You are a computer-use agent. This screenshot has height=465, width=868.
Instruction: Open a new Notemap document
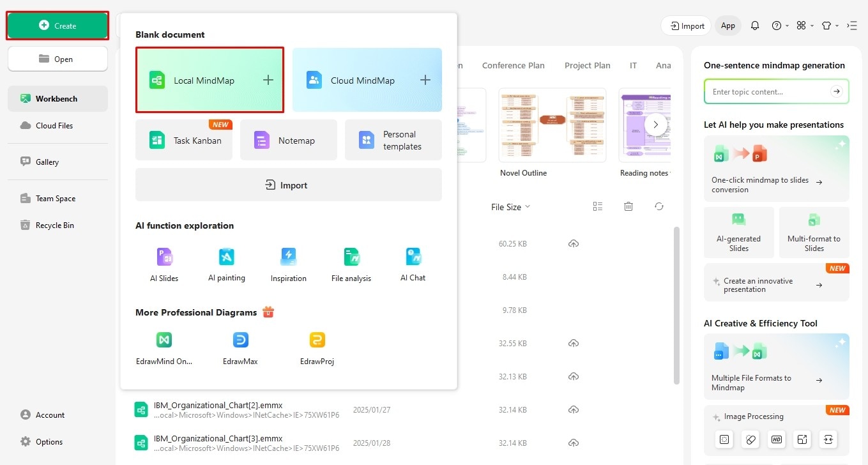click(289, 140)
